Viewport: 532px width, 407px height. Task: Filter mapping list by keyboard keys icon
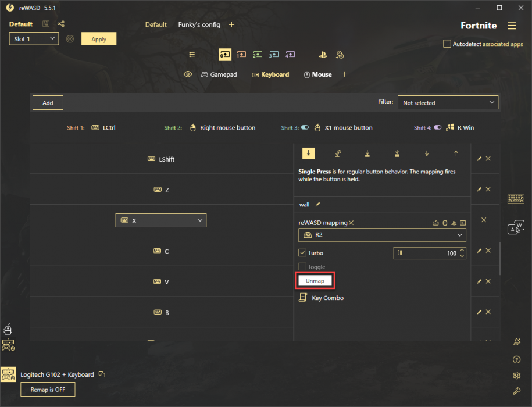pyautogui.click(x=435, y=223)
